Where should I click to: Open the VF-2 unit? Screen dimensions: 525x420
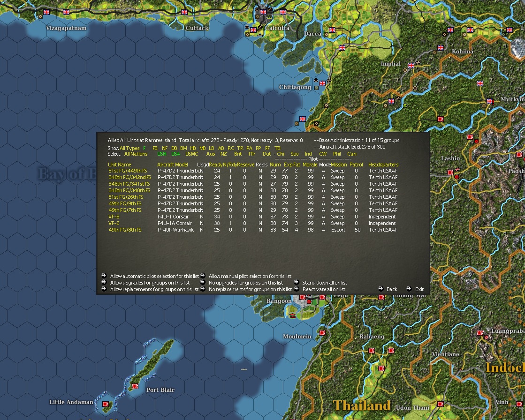click(x=114, y=223)
